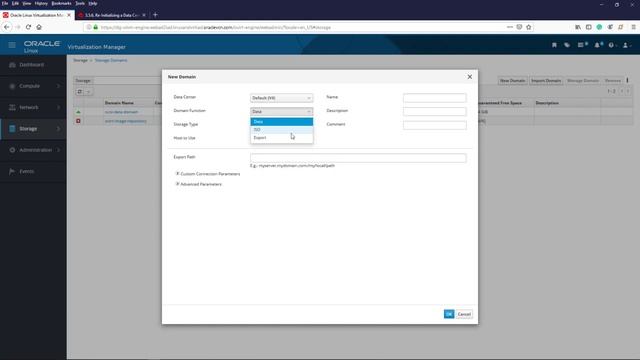This screenshot has width=640, height=360.
Task: Open the tags icon in the header
Action: (567, 45)
